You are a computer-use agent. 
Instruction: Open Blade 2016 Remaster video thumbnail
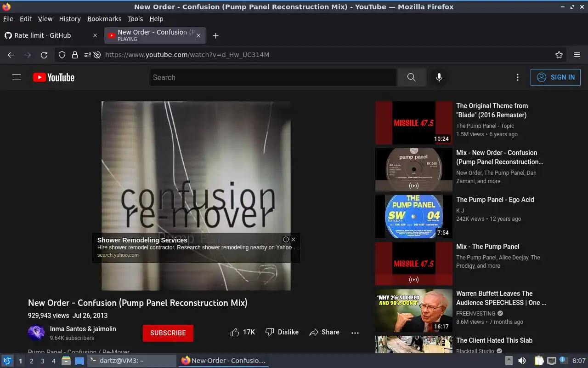click(x=414, y=123)
